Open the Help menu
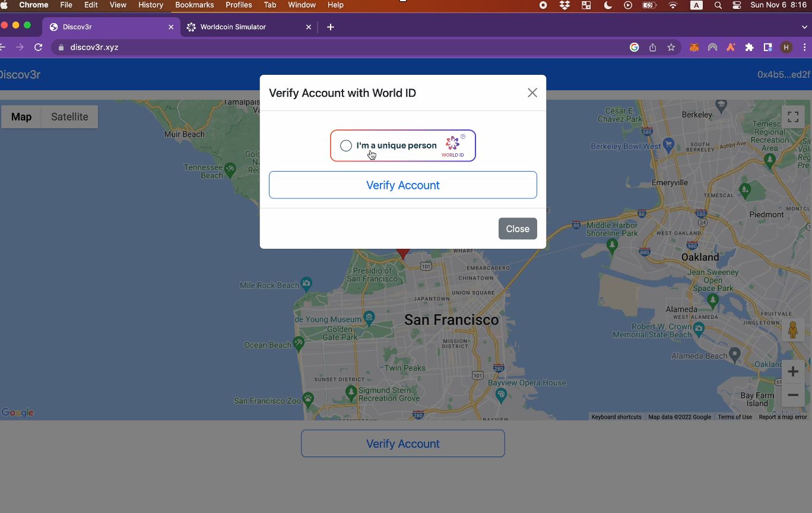Image resolution: width=812 pixels, height=513 pixels. [x=336, y=5]
